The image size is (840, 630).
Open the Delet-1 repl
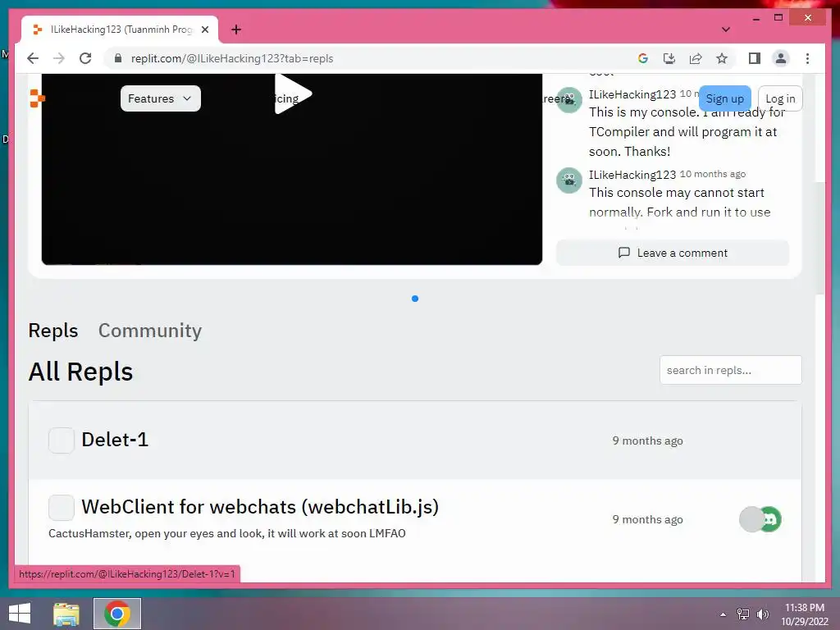[115, 440]
